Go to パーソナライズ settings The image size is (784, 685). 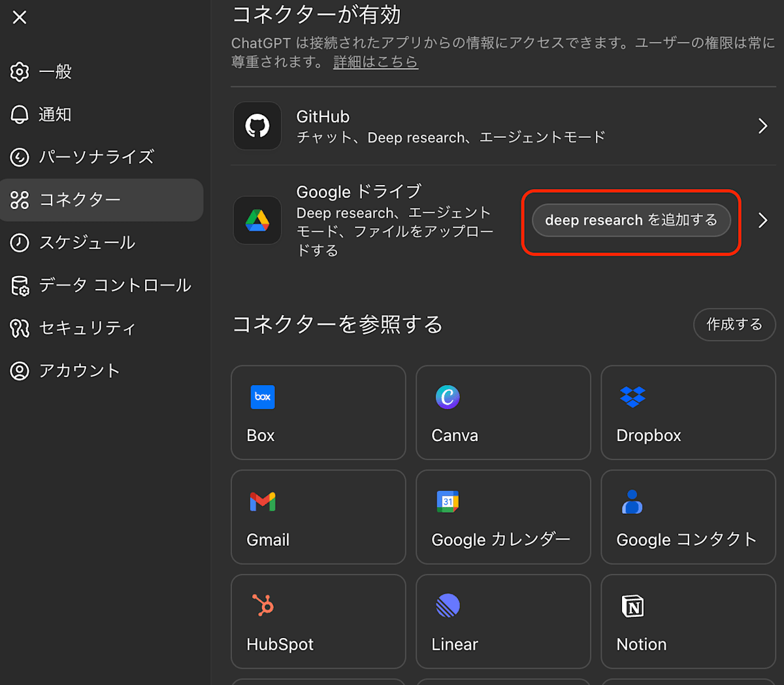[101, 157]
